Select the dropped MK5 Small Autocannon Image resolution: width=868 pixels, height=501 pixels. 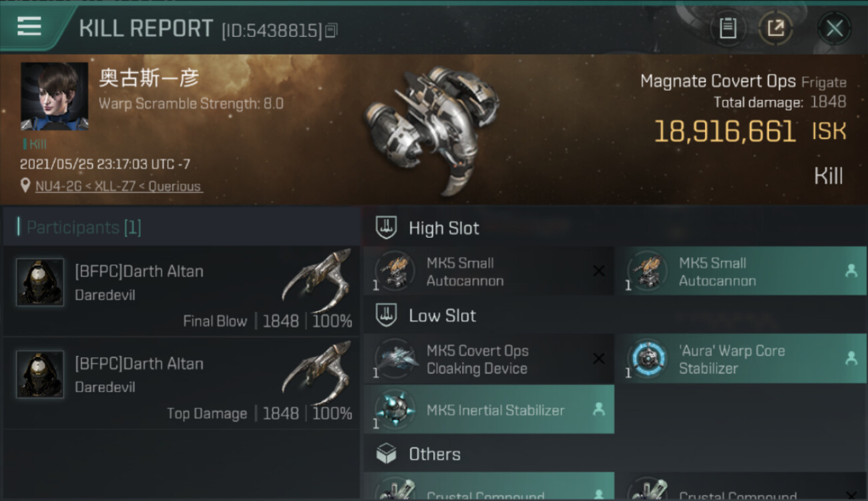tap(740, 271)
